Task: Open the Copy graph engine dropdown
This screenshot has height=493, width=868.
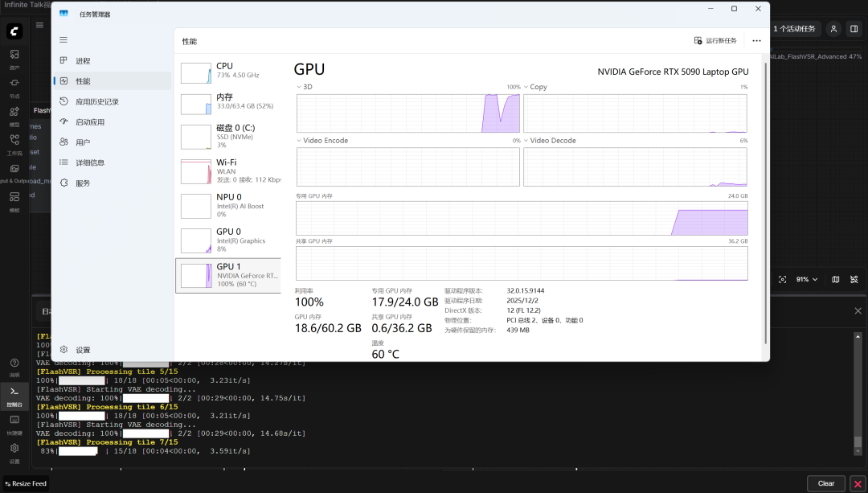Action: pyautogui.click(x=535, y=87)
